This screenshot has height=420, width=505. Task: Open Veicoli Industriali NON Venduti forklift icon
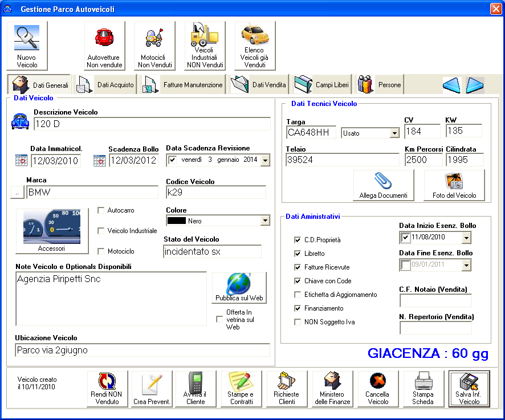pos(205,46)
